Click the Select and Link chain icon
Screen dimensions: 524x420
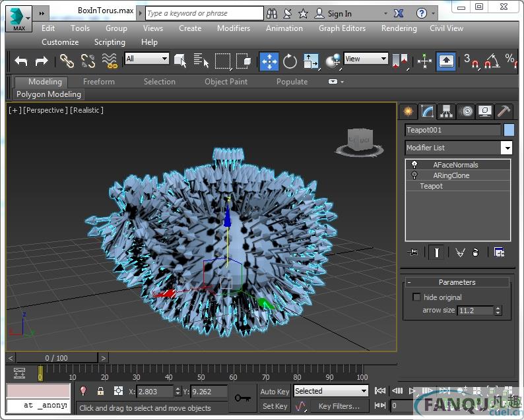pyautogui.click(x=67, y=61)
